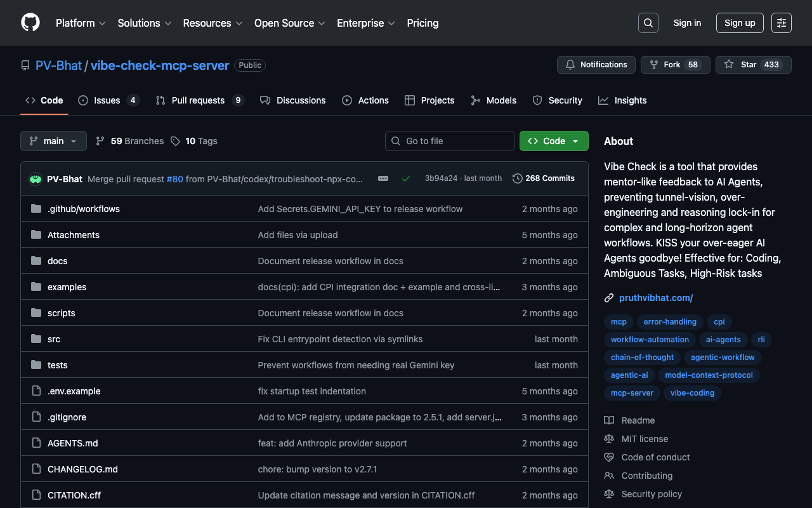
Task: Expand commit message ellipsis icon
Action: (383, 178)
